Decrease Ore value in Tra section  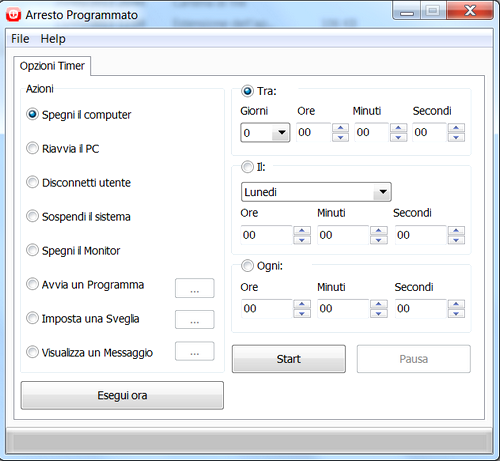[x=340, y=137]
